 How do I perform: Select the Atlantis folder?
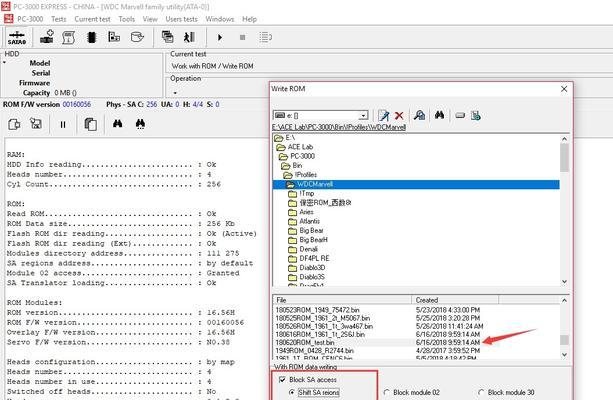point(309,221)
